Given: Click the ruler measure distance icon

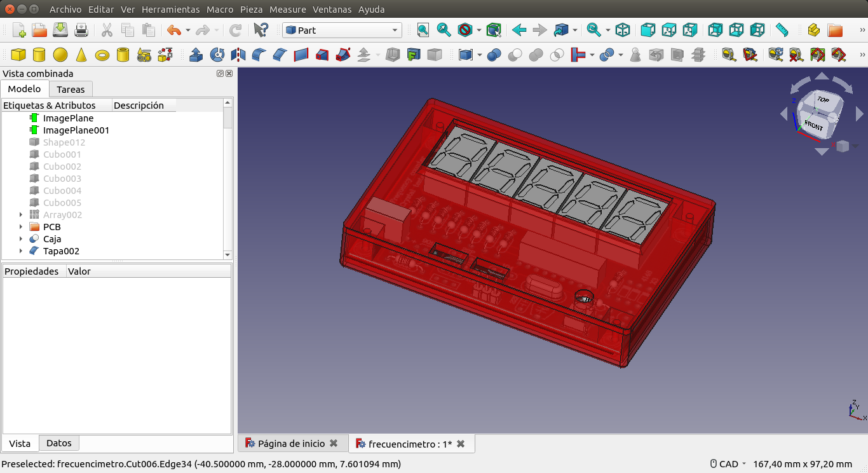Looking at the screenshot, I should 782,30.
